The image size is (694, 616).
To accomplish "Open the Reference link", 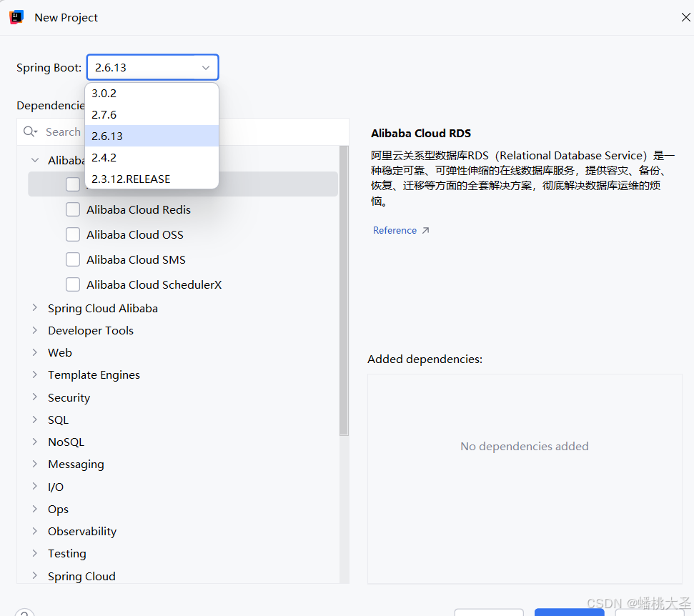I will (x=395, y=230).
